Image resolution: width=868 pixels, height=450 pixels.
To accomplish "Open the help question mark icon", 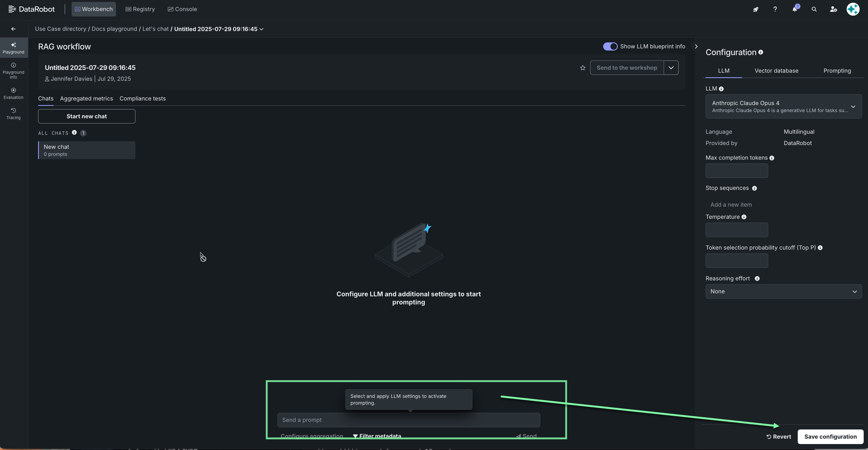I will pyautogui.click(x=775, y=9).
